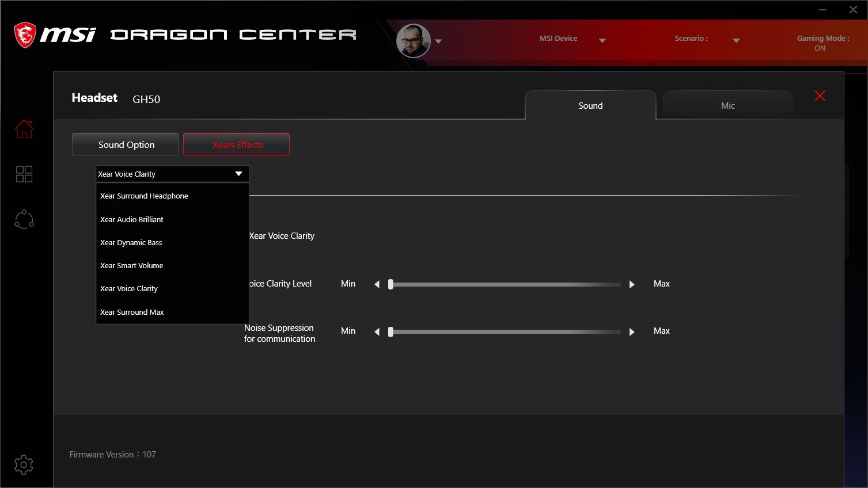The image size is (868, 488).
Task: Click the user profile avatar
Action: [414, 41]
